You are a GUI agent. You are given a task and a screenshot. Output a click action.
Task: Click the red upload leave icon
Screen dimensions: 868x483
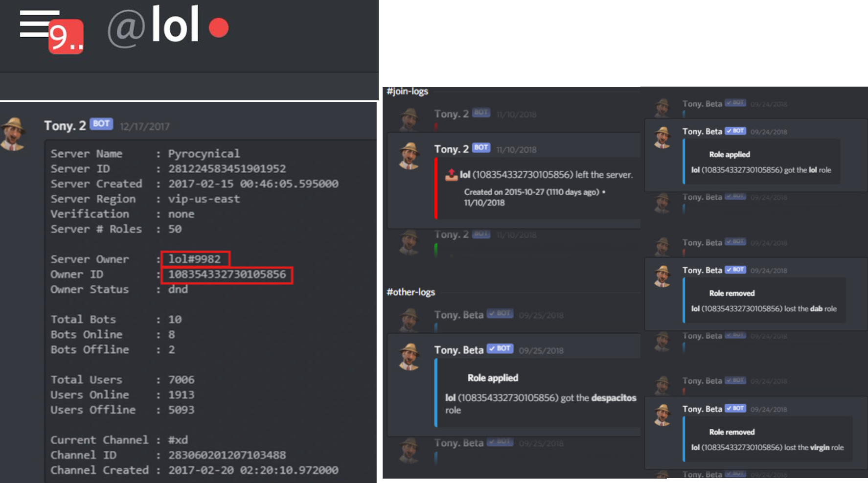point(451,174)
